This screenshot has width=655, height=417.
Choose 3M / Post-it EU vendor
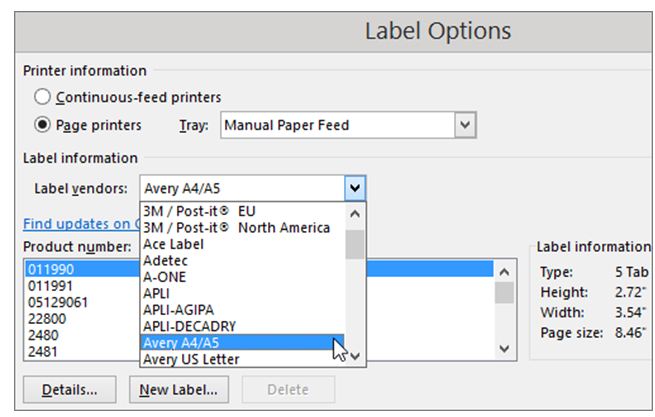coord(242,211)
